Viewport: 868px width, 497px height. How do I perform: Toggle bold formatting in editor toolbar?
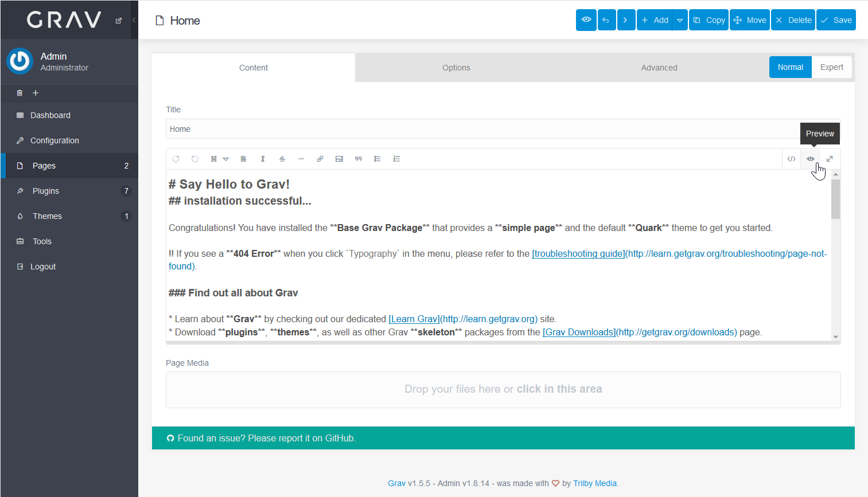click(243, 159)
